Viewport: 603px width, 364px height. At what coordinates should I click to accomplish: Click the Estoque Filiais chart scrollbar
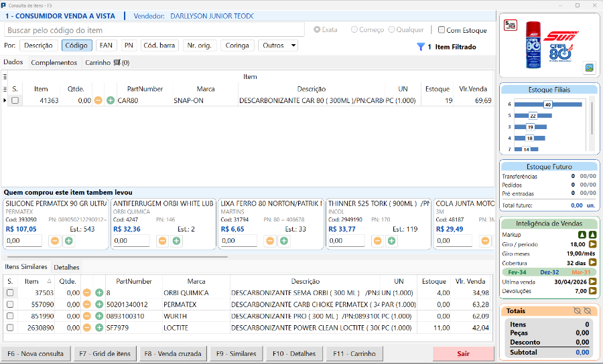point(592,123)
